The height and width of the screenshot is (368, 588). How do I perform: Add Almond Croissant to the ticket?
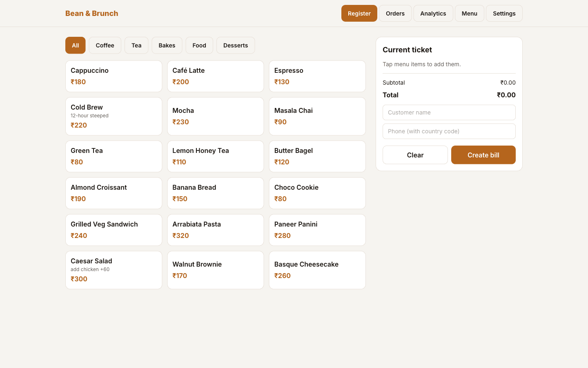point(114,193)
